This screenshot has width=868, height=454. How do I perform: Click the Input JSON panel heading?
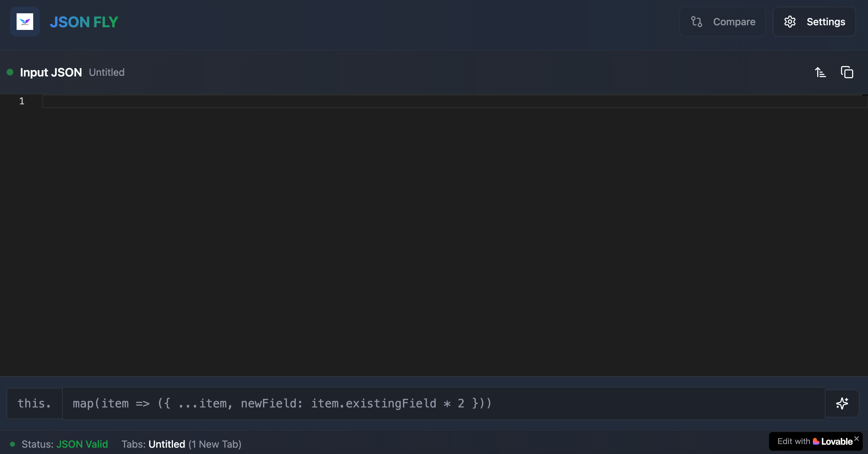[x=51, y=72]
